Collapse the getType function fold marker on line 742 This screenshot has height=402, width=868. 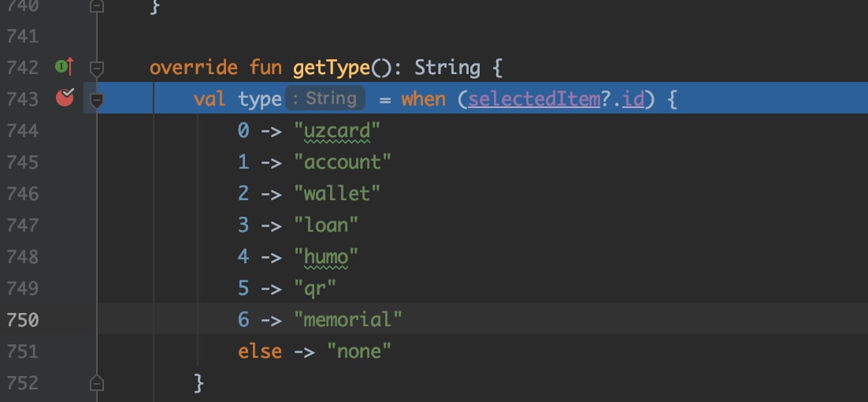point(97,69)
